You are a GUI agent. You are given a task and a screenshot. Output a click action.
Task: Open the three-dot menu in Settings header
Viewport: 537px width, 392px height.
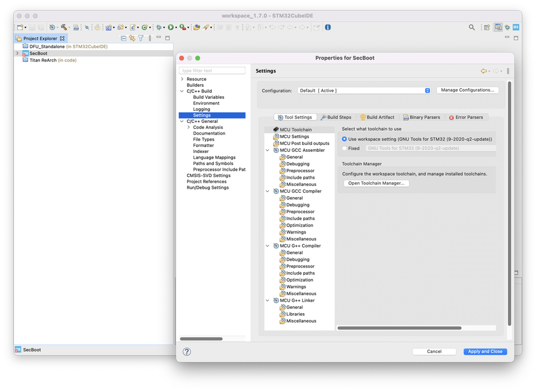[x=508, y=71]
